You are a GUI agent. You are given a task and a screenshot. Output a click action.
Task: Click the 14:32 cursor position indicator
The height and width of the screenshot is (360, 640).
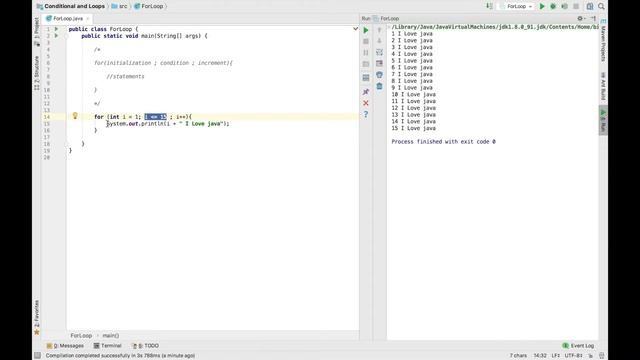click(540, 356)
